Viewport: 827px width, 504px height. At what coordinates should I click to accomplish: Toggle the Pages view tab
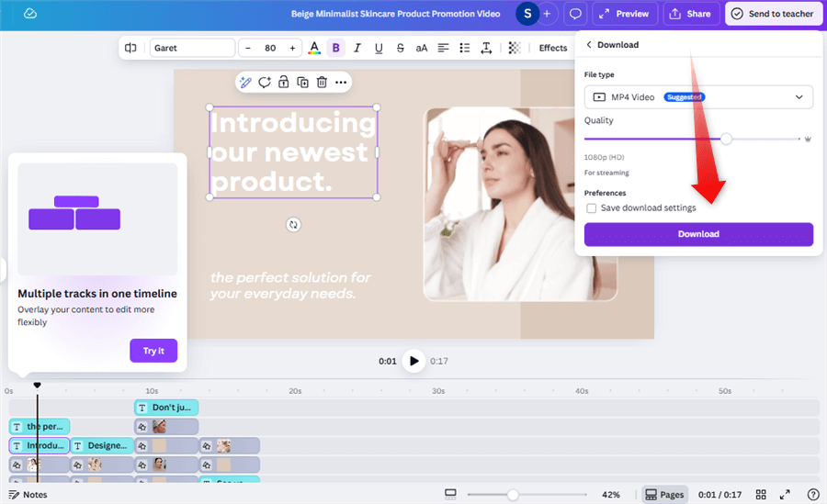pyautogui.click(x=664, y=495)
